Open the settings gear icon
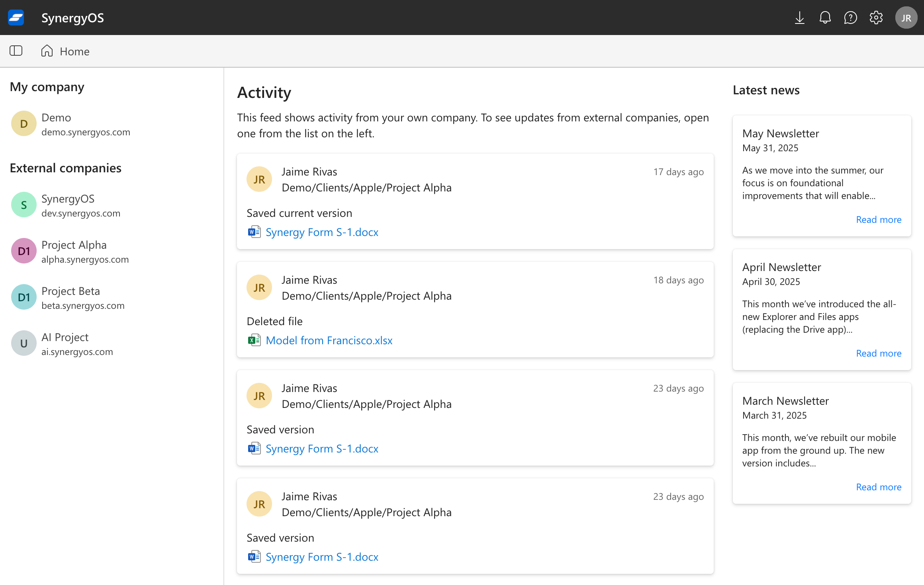924x585 pixels. click(876, 18)
